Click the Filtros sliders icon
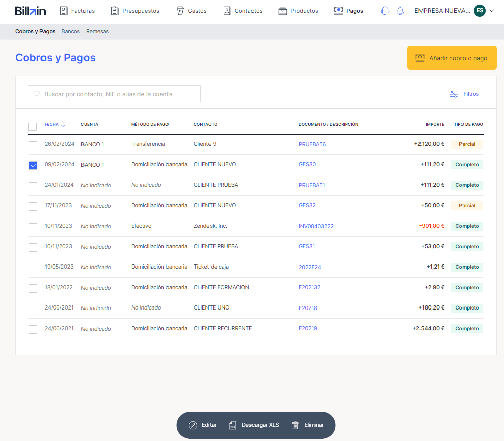Image resolution: width=504 pixels, height=441 pixels. click(454, 94)
